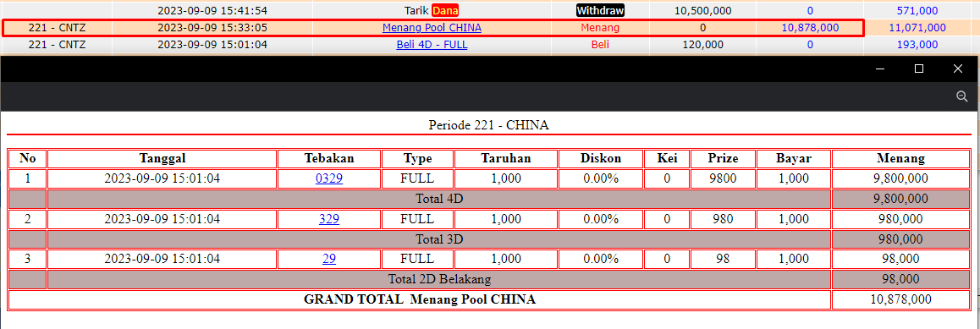Select prize value 980
980x329 pixels.
coord(723,219)
